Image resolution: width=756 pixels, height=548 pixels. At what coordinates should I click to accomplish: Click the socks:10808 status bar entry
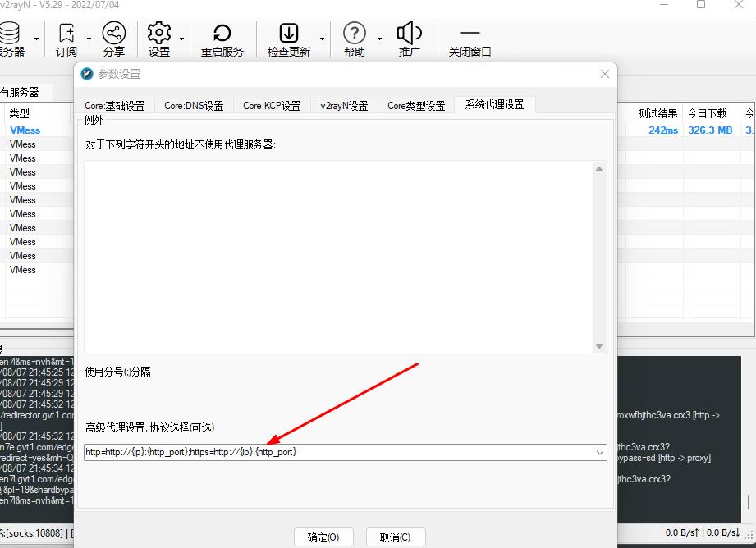click(x=34, y=533)
